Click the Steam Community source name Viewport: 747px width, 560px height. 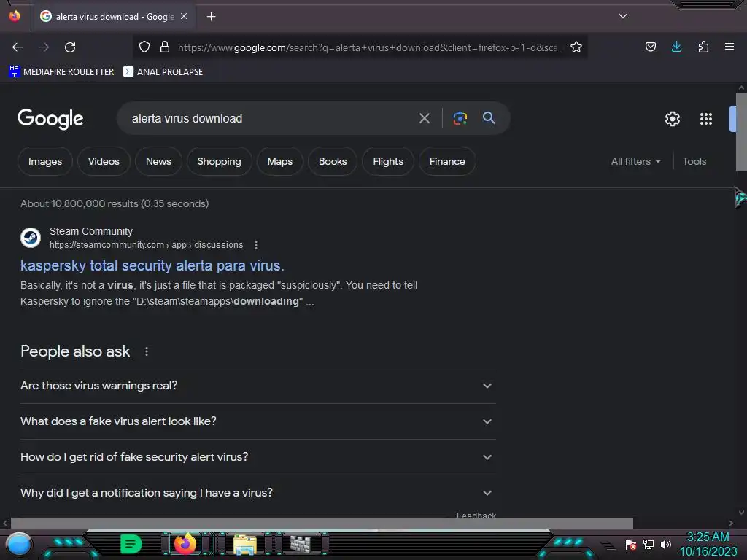coord(91,231)
